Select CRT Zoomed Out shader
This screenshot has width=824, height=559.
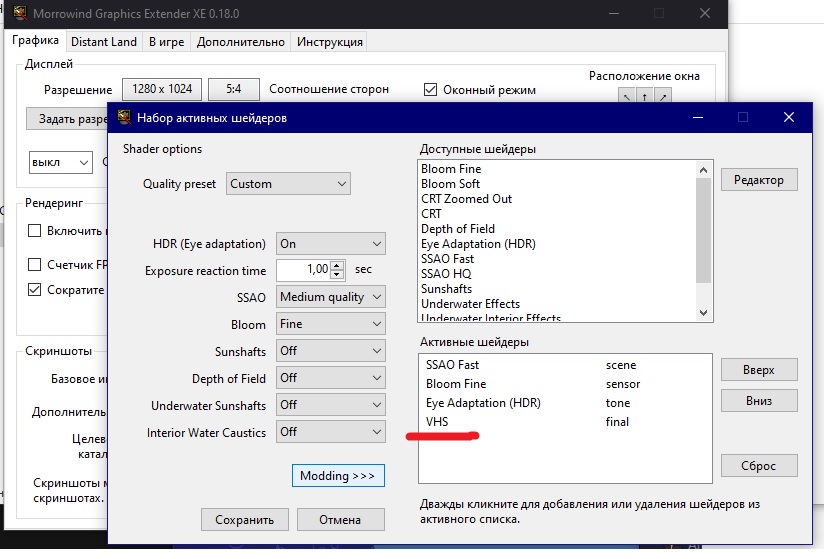[x=557, y=199]
